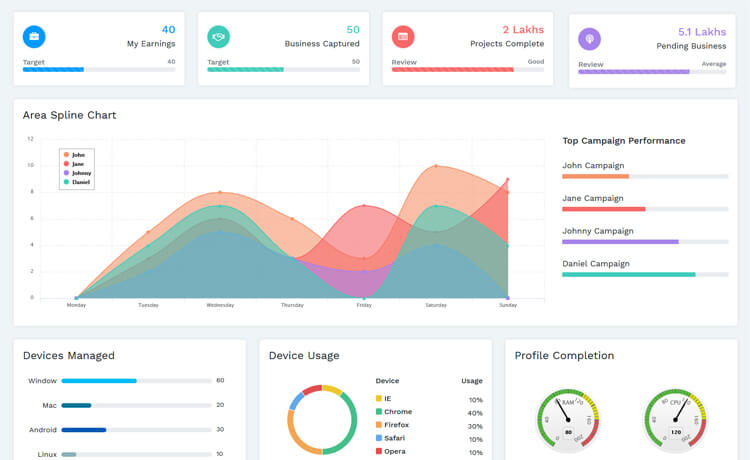Click the Android value 30

(220, 429)
